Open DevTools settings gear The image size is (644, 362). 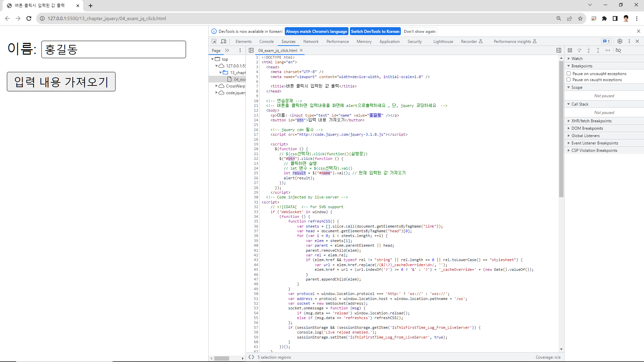[620, 41]
